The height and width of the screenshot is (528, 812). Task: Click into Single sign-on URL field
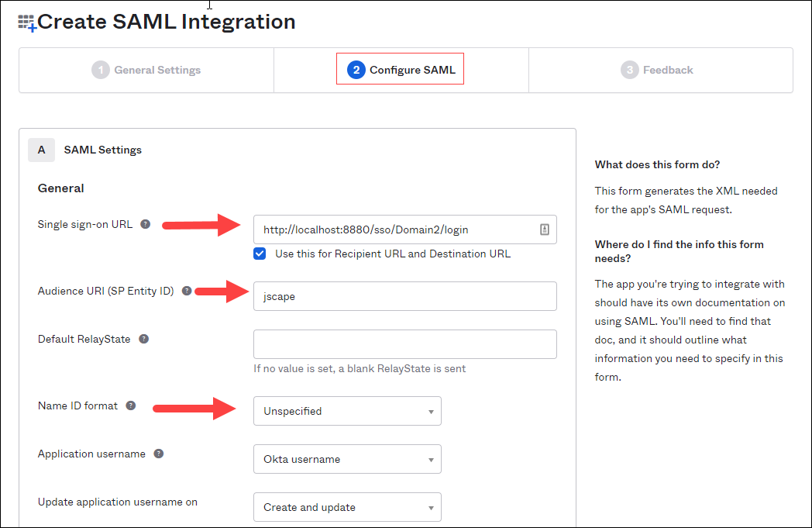pos(395,229)
